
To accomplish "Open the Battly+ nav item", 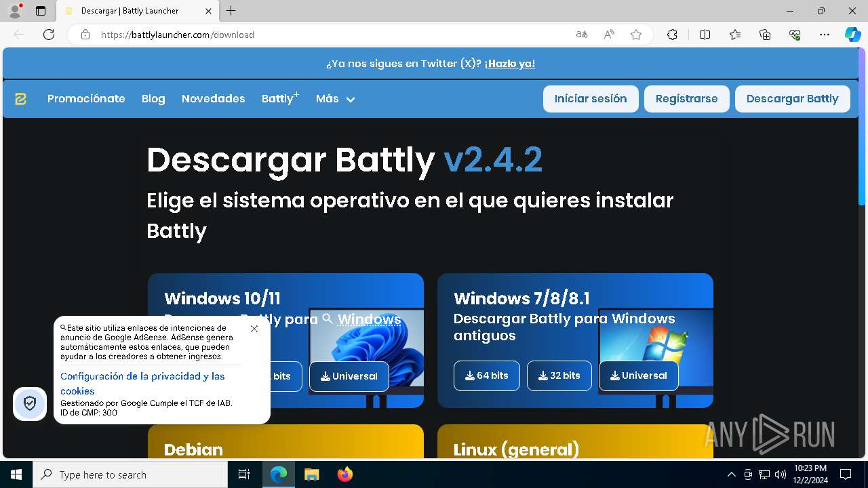I will [280, 99].
